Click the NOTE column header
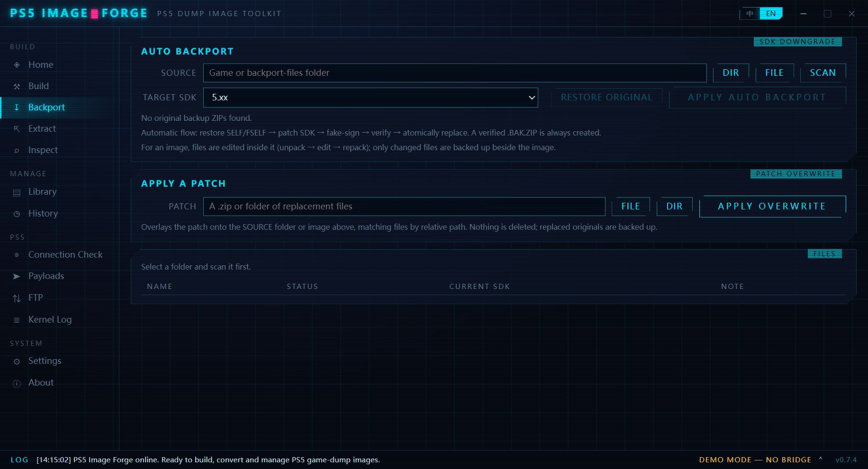Viewport: 868px width, 469px height. 732,287
